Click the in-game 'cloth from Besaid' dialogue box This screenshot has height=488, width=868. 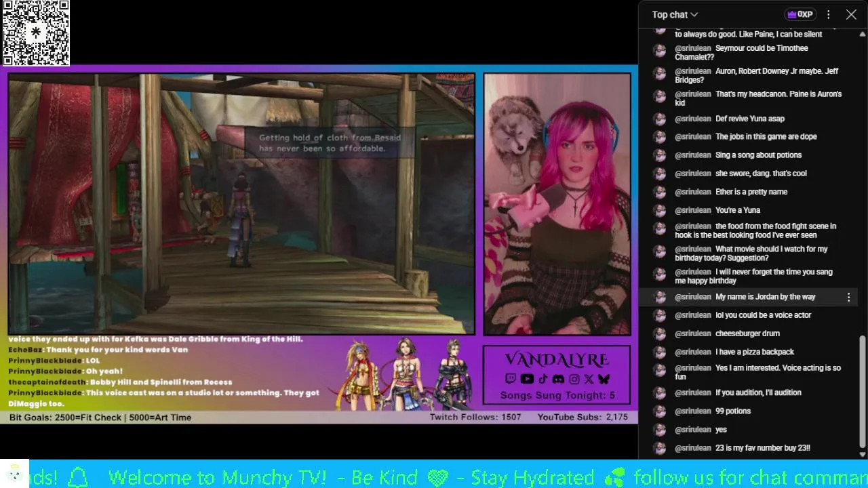[330, 143]
